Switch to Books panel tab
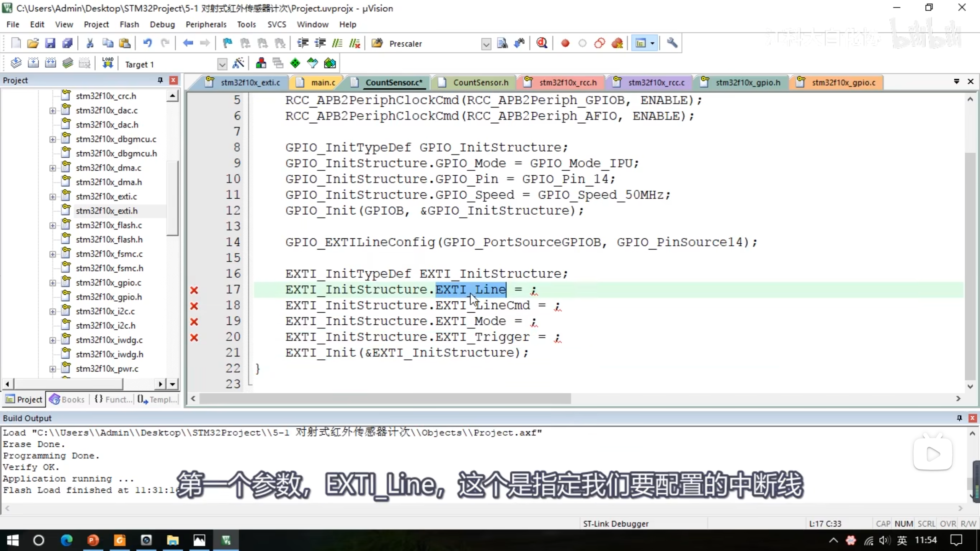Viewport: 980px width, 551px height. coord(67,399)
